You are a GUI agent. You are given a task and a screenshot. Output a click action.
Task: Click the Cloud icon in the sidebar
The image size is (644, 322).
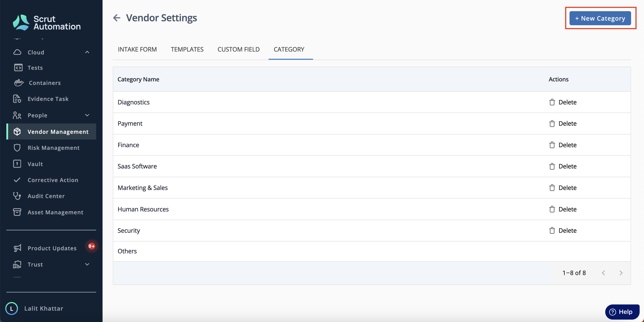(x=17, y=52)
